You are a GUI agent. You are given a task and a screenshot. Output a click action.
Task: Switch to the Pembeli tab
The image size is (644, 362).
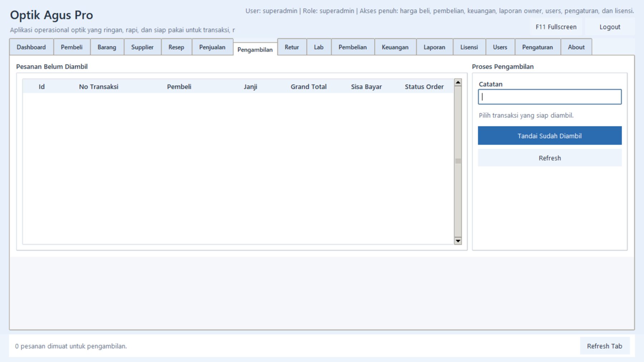pos(72,47)
